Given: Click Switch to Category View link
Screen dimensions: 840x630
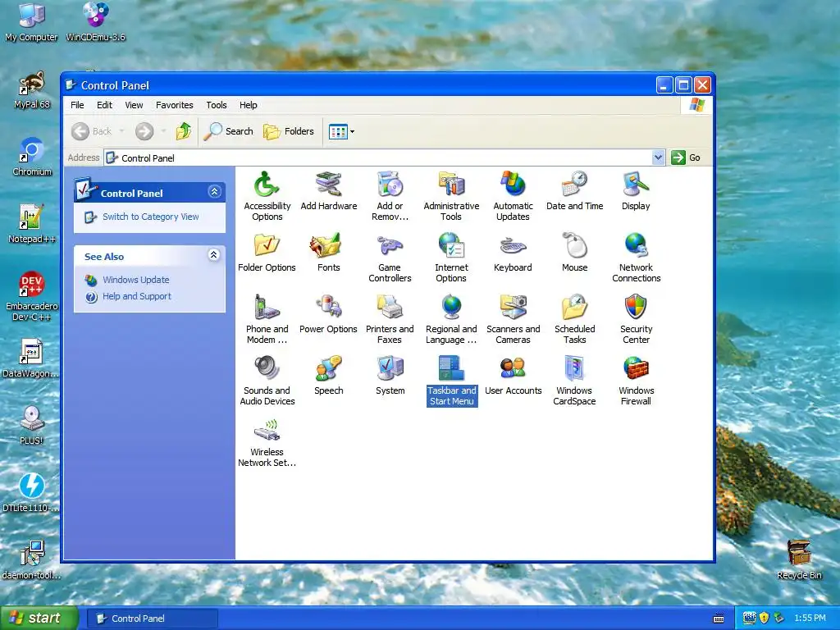Looking at the screenshot, I should click(x=151, y=217).
